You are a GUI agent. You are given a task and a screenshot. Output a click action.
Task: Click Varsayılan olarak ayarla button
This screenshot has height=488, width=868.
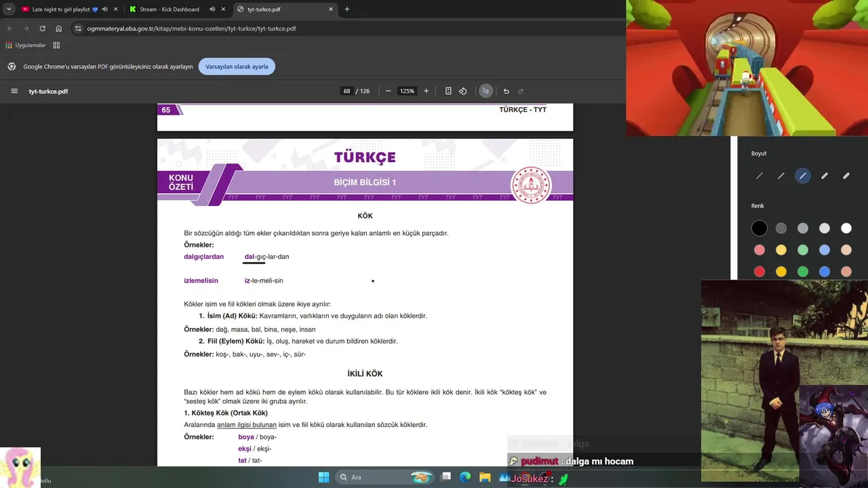point(237,66)
